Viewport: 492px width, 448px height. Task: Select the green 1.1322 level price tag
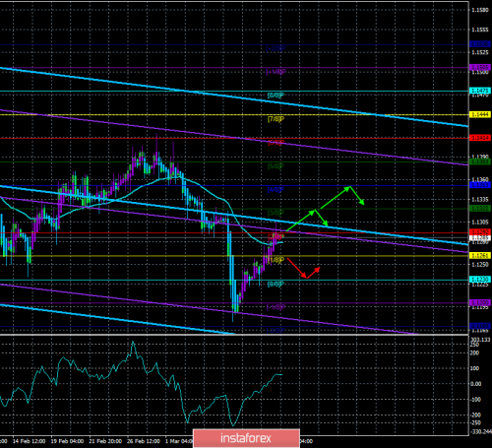pyautogui.click(x=480, y=209)
